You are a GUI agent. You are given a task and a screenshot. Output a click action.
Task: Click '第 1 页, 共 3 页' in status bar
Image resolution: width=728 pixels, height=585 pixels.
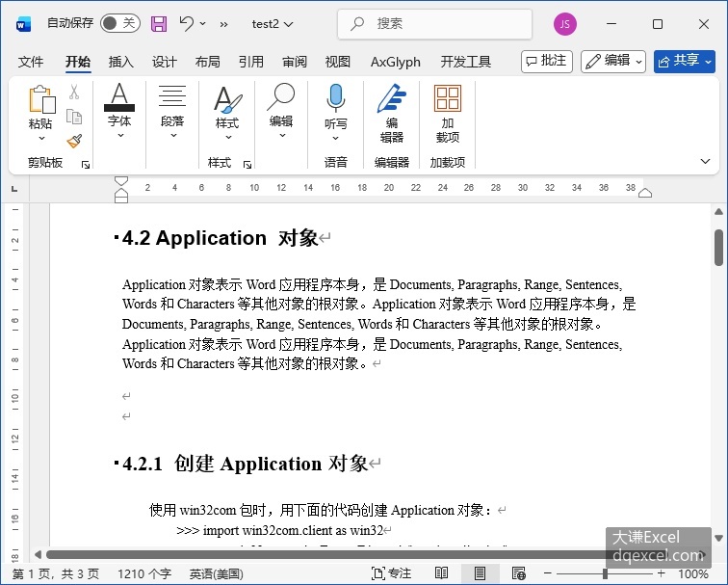55,573
